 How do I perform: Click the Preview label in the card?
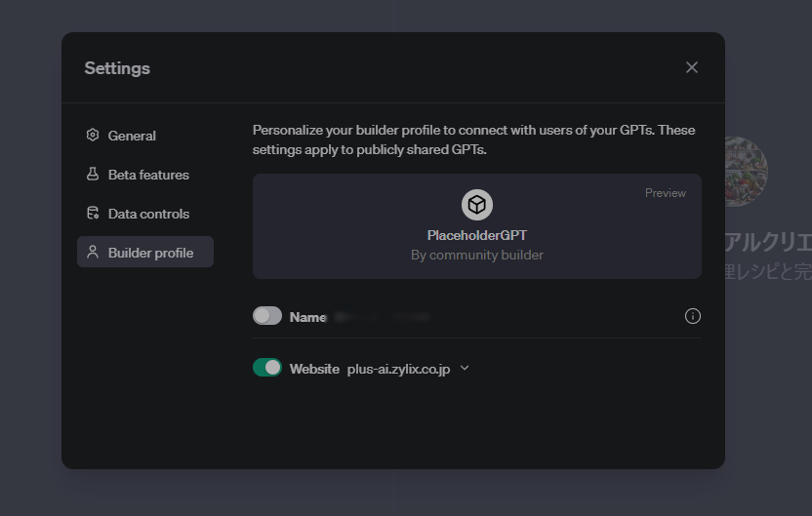click(x=665, y=193)
